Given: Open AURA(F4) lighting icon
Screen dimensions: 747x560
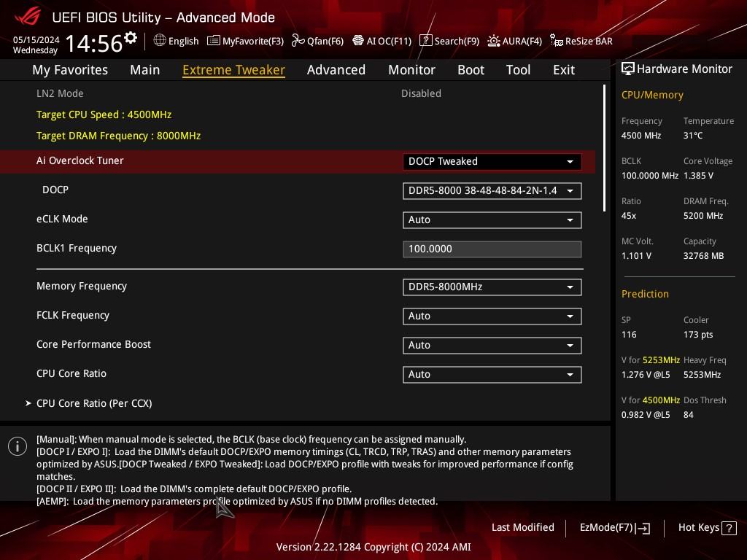Looking at the screenshot, I should point(494,41).
